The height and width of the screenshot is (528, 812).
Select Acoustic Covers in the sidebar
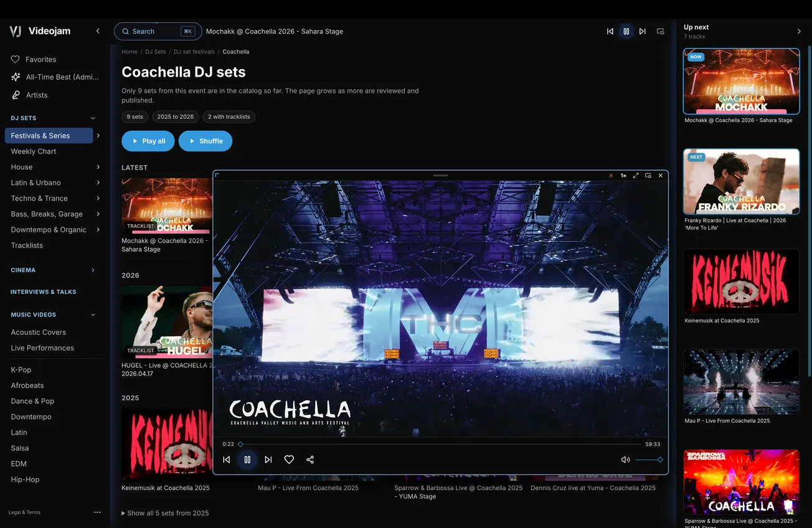pos(39,332)
